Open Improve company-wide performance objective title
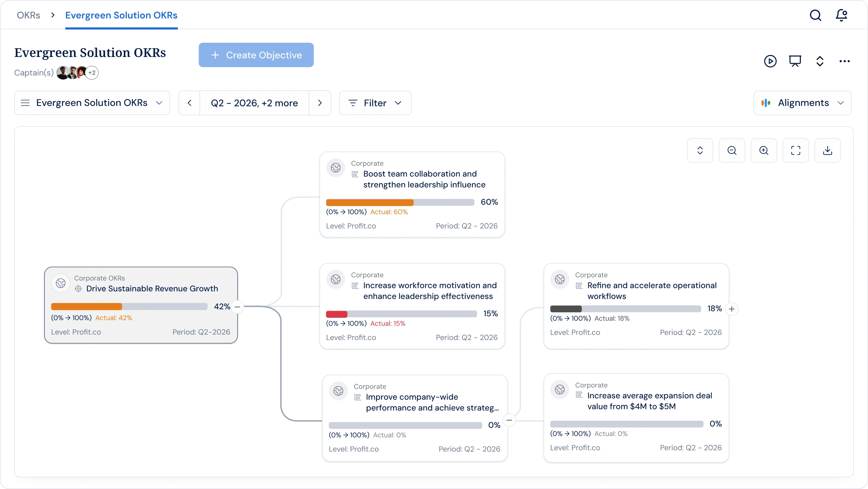Screen dimensions: 868x489 point(433,402)
